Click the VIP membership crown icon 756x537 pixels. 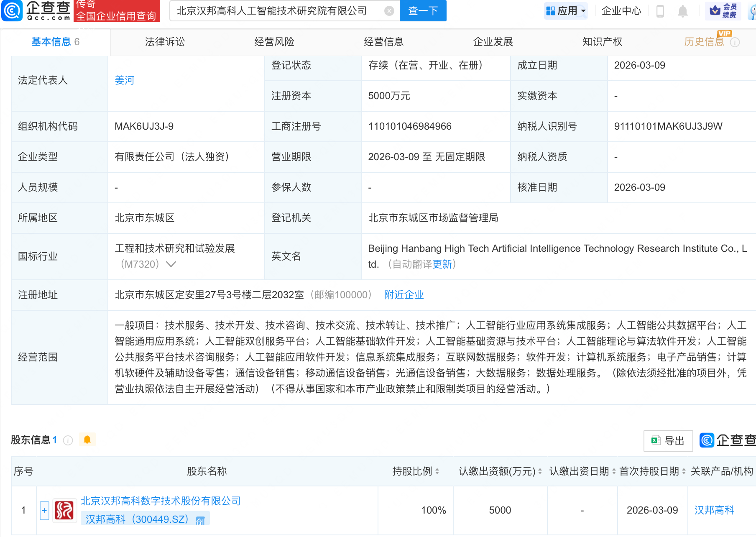(x=715, y=10)
